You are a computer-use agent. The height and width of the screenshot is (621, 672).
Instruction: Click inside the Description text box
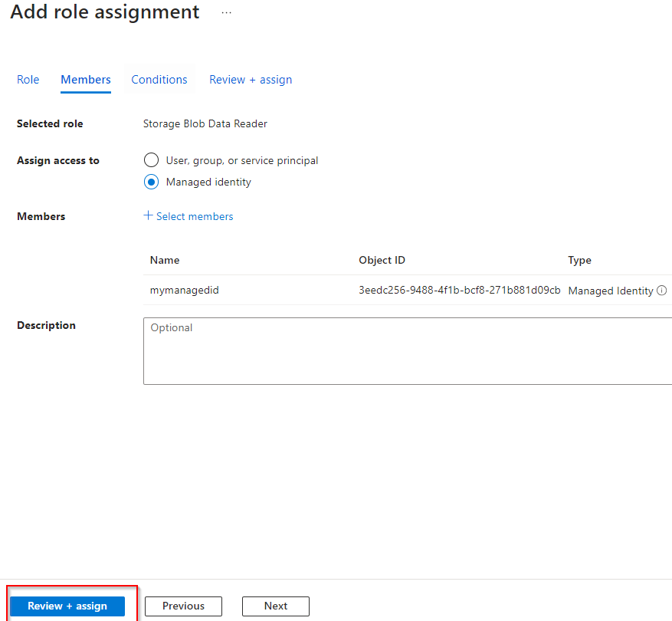[x=407, y=351]
